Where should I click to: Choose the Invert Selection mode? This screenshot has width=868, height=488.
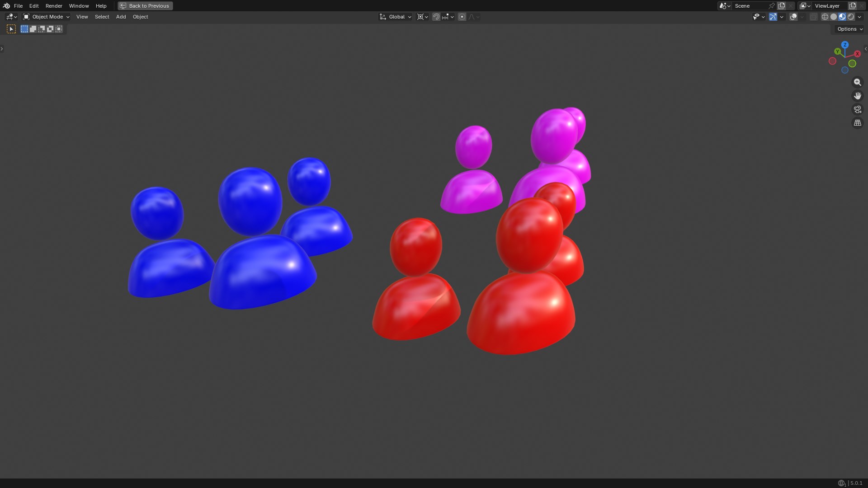click(x=50, y=29)
